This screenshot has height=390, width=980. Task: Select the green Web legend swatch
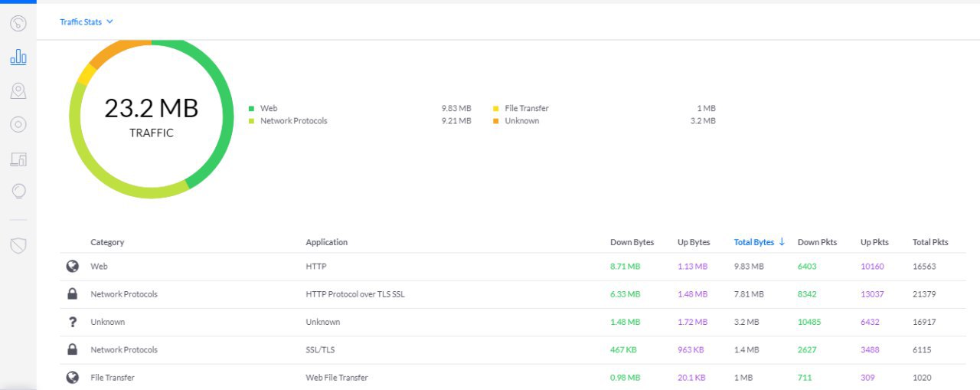coord(251,109)
